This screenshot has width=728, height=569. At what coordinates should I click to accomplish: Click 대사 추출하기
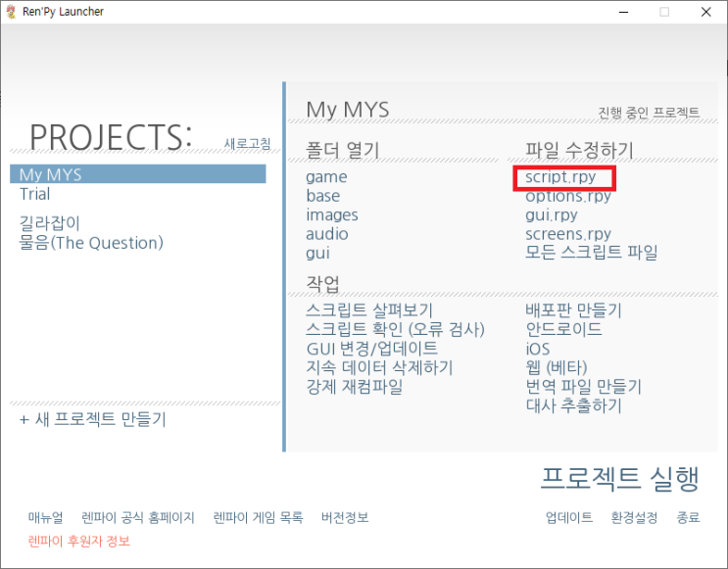(x=573, y=405)
